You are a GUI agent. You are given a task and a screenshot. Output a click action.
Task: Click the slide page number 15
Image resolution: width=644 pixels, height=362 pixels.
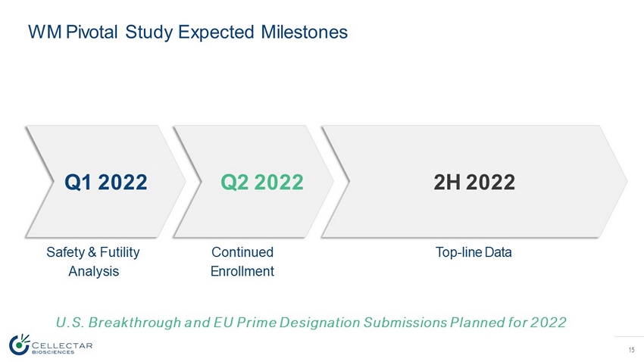(x=631, y=349)
